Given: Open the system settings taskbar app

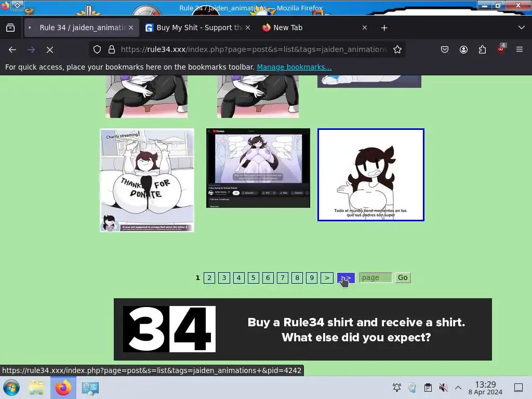Looking at the screenshot, I should tap(90, 388).
